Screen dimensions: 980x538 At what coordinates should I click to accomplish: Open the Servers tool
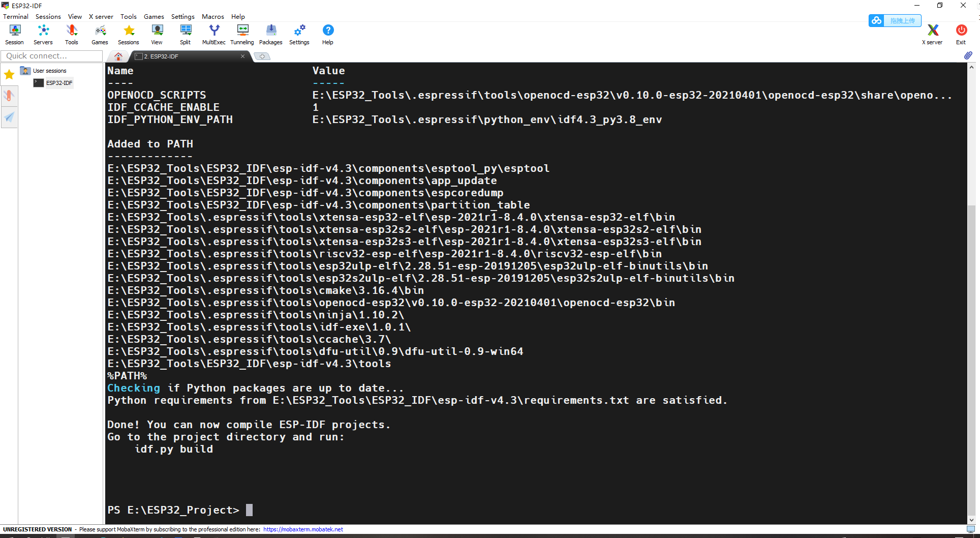coord(43,34)
